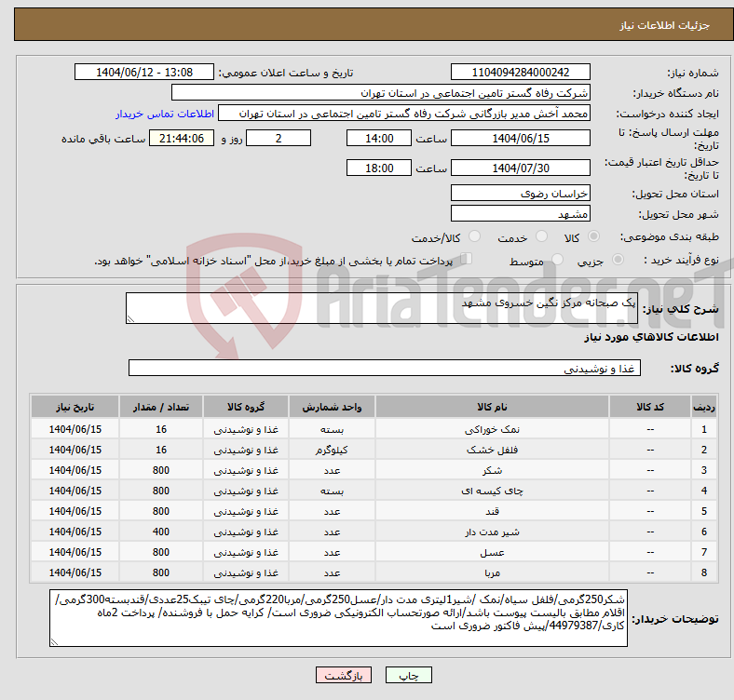Screen dimensions: 734x700
Task: Open اطلاعات تماس خریدار link
Action: point(165,114)
